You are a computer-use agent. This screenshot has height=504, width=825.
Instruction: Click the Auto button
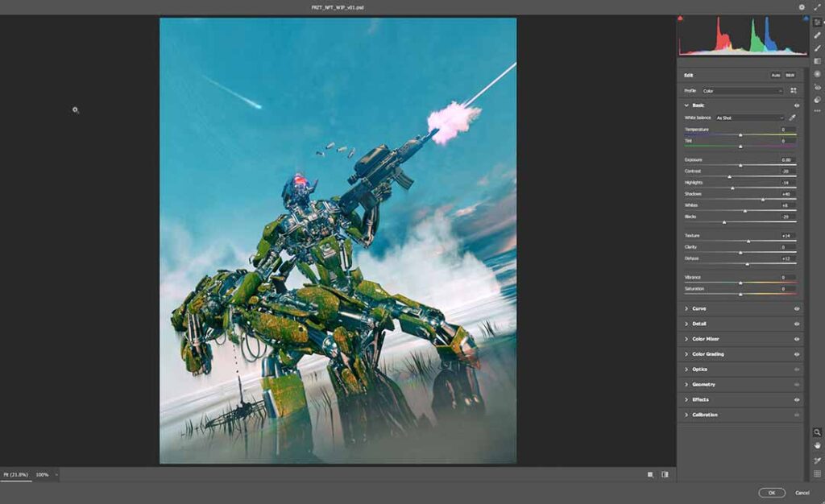(x=775, y=75)
